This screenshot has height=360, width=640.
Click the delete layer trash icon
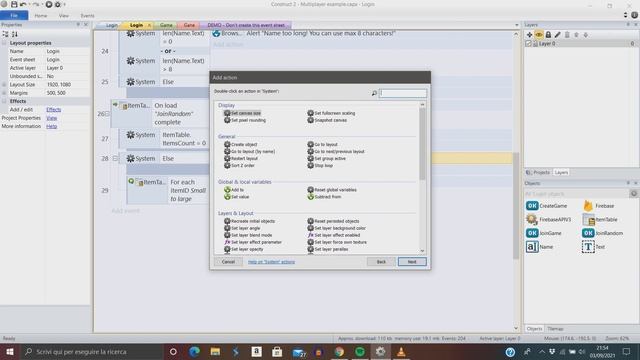click(x=567, y=35)
